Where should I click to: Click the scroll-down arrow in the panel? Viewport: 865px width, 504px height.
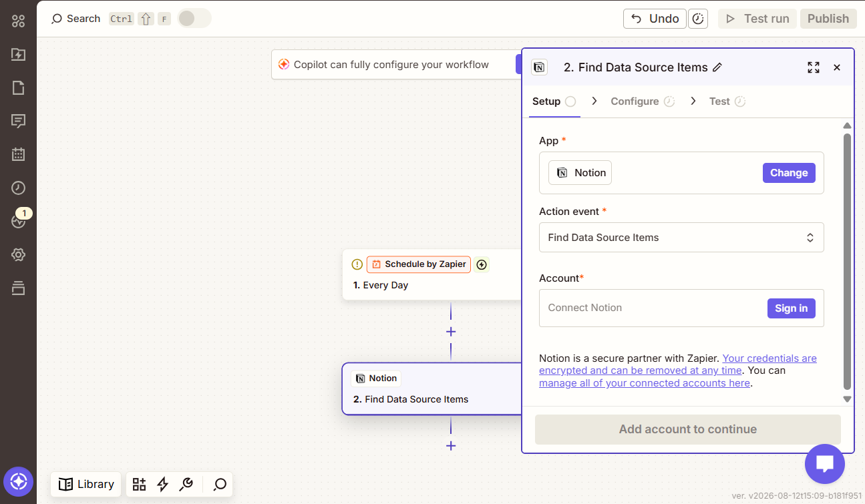[x=847, y=399]
